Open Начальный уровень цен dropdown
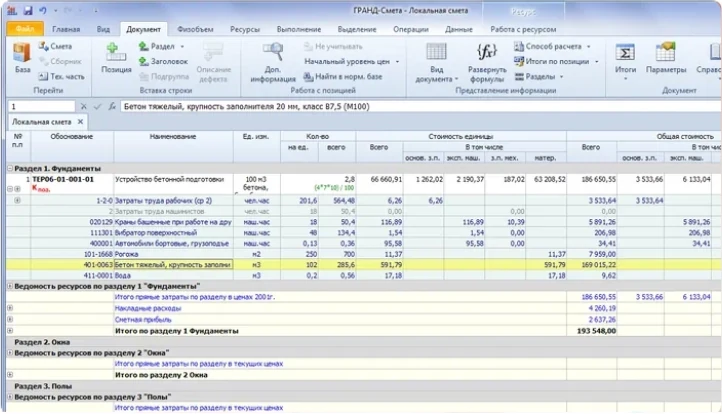The width and height of the screenshot is (722, 414). (x=351, y=61)
